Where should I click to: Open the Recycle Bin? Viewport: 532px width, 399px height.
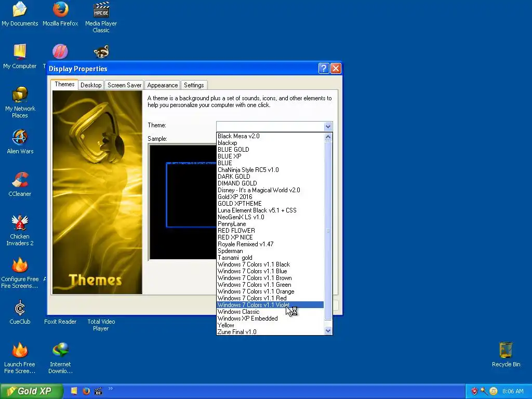pos(506,355)
